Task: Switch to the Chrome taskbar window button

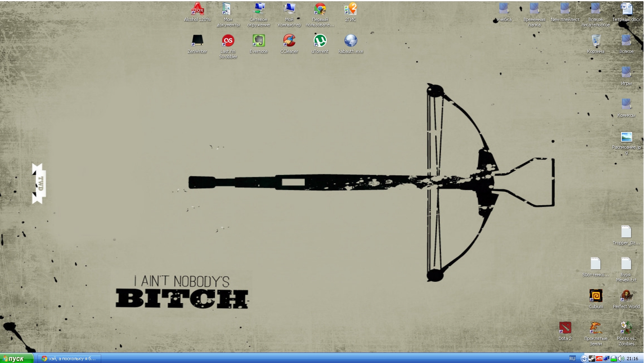Action: coord(70,359)
